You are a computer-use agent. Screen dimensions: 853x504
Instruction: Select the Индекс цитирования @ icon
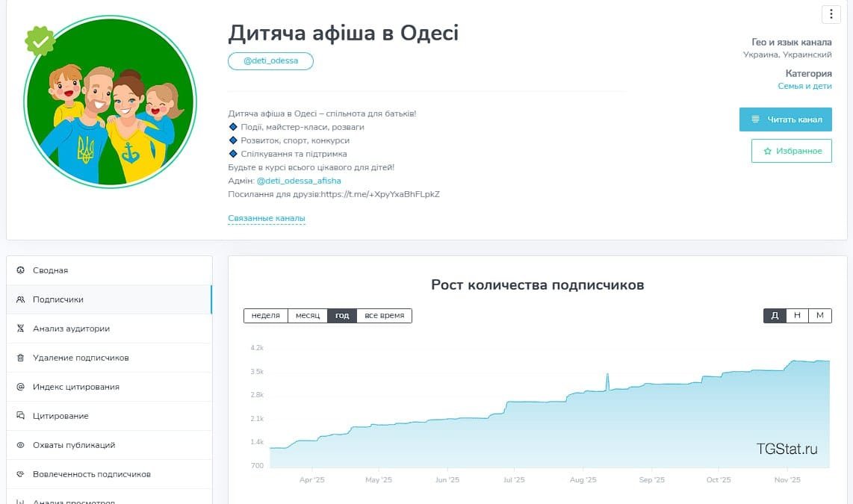tap(22, 386)
